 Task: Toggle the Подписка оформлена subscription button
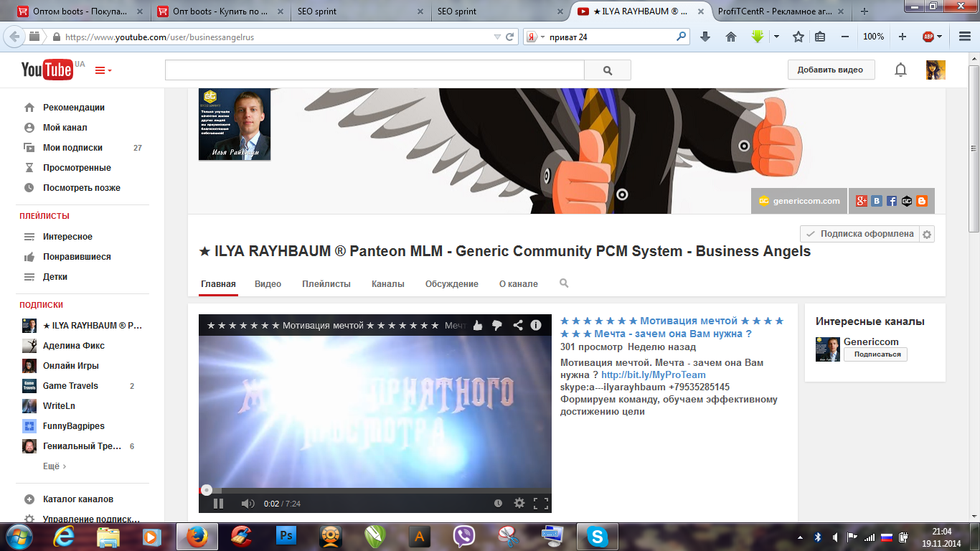pyautogui.click(x=859, y=234)
